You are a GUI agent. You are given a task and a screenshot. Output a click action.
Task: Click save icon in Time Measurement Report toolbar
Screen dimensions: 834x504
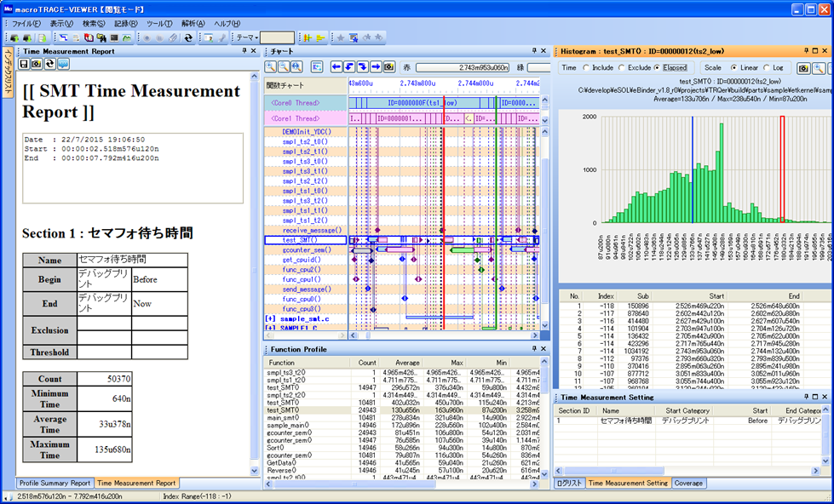(24, 64)
